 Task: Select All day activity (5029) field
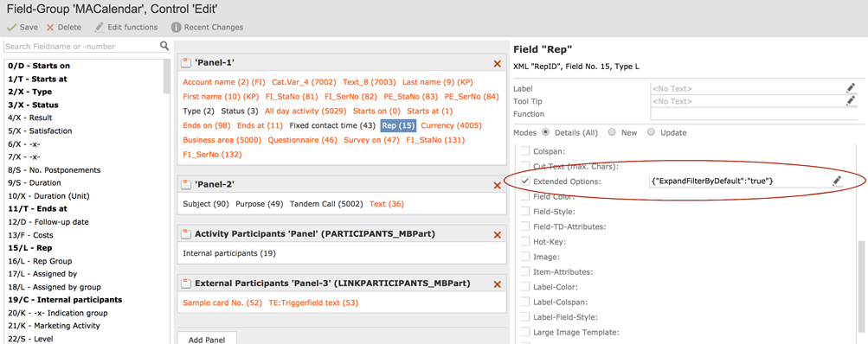(x=305, y=111)
